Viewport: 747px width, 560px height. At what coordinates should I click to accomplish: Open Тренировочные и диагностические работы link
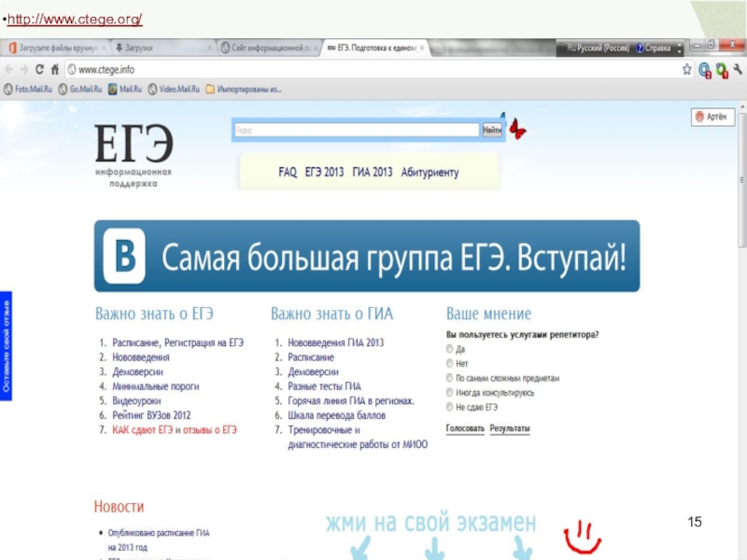[x=358, y=437]
